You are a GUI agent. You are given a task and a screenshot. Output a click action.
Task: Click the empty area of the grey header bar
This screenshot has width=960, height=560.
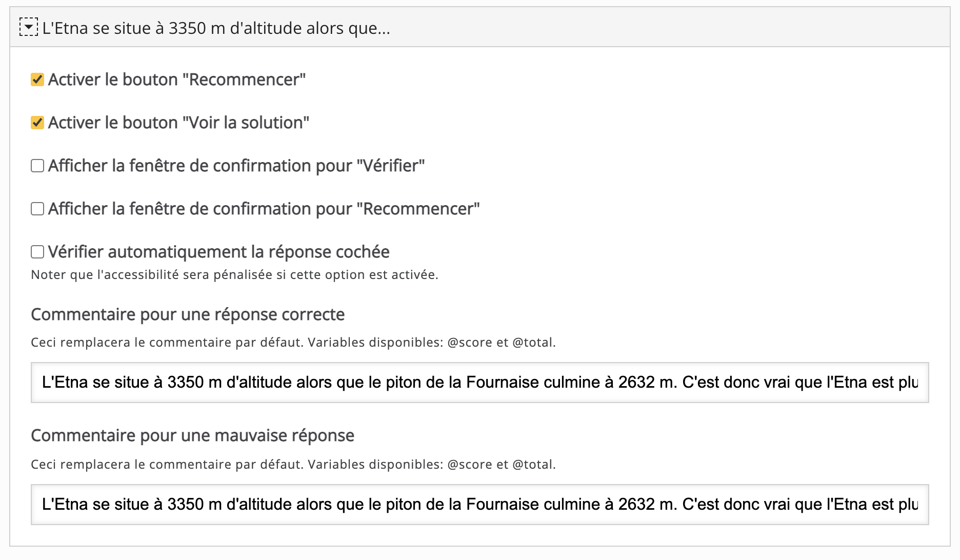tap(667, 28)
